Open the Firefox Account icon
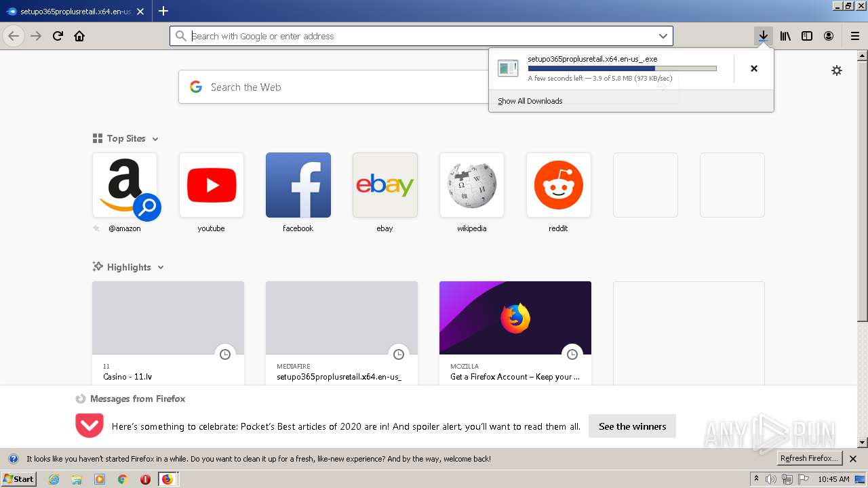Viewport: 868px width, 488px height. 829,36
